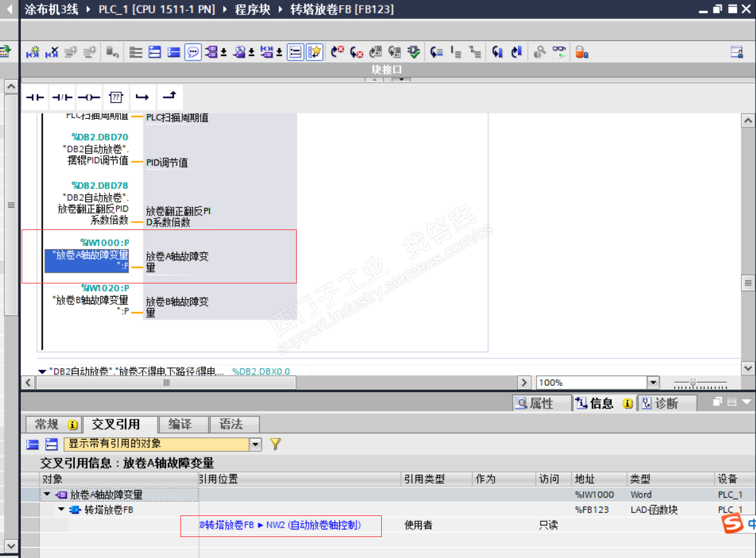Click breadcrumb item 涂布机3线
756x558 pixels.
51,9
